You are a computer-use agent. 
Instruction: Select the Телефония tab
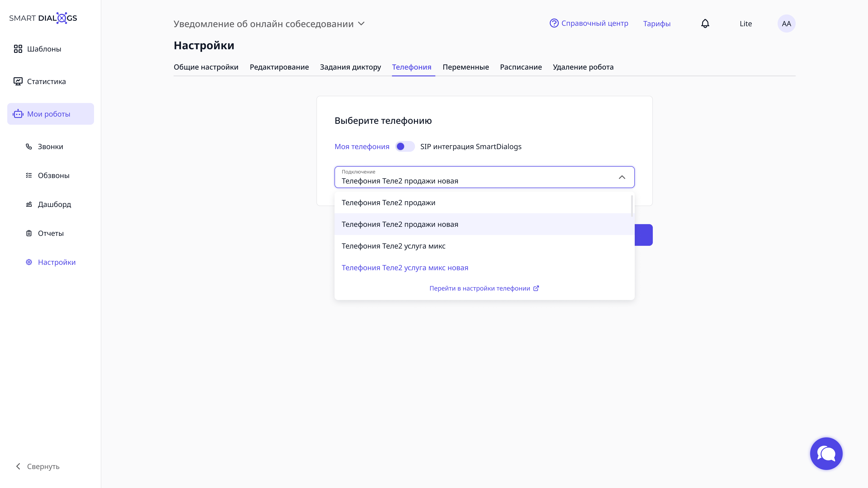pos(412,67)
